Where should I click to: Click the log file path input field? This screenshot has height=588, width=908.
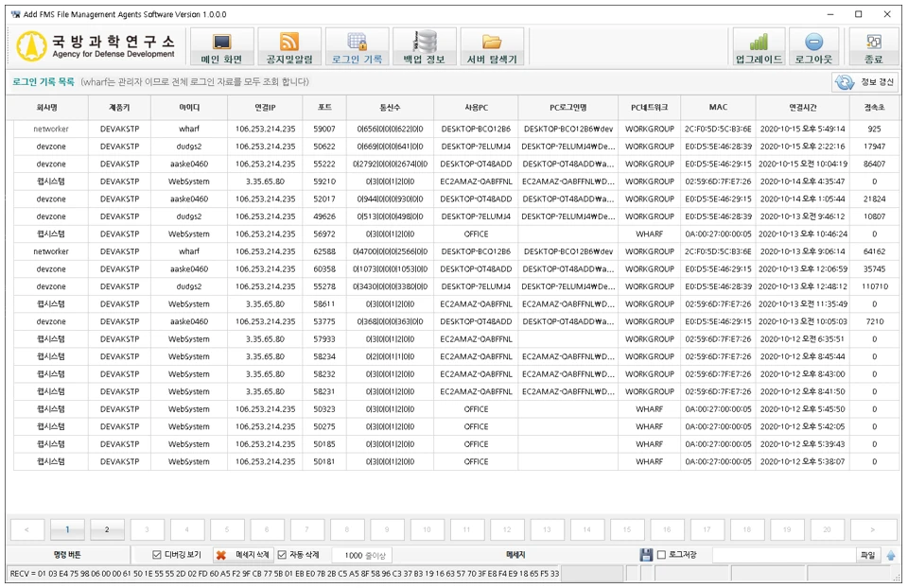(784, 555)
